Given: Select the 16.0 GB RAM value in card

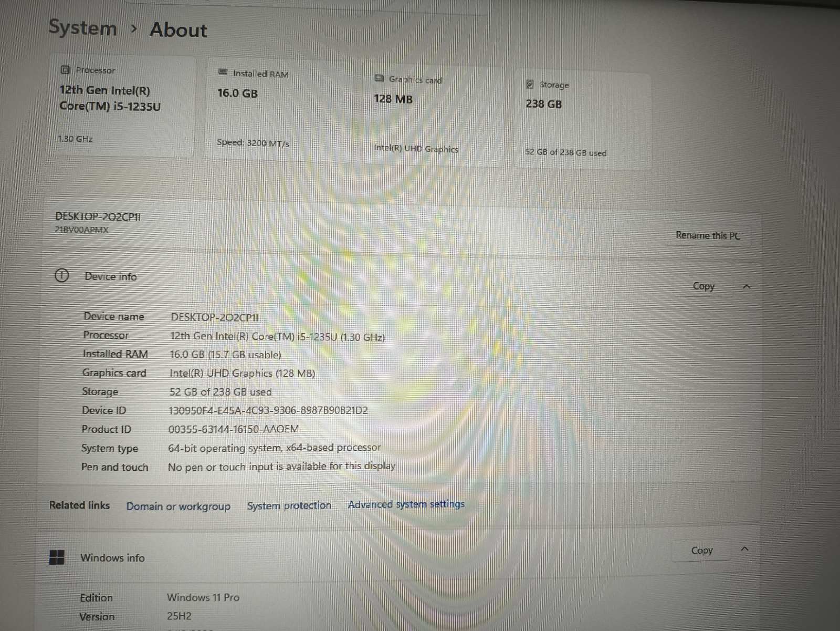Looking at the screenshot, I should coord(237,94).
